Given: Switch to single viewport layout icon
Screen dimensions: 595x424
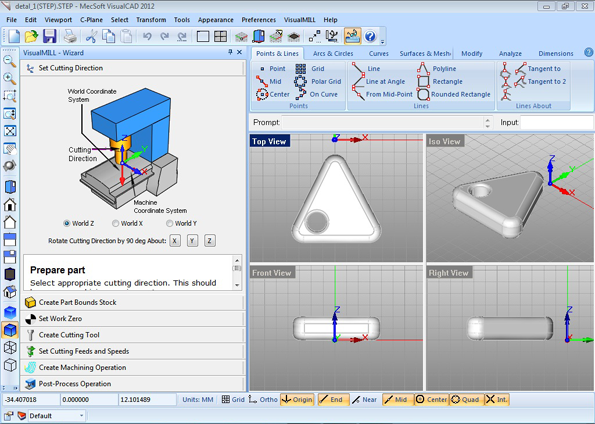Looking at the screenshot, I should [203, 36].
